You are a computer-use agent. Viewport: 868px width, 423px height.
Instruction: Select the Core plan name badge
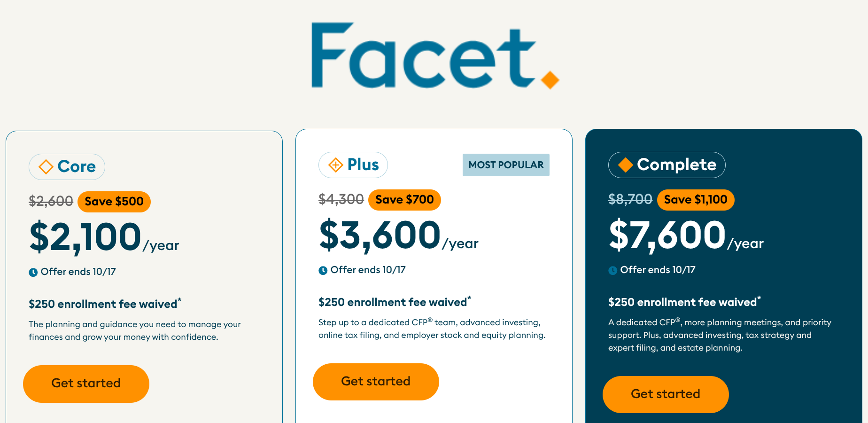[67, 167]
